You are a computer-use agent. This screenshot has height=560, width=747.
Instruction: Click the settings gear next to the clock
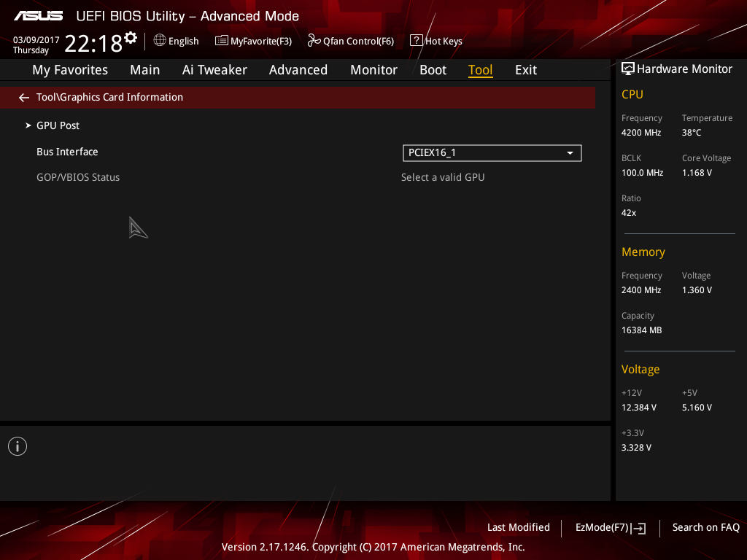point(131,38)
